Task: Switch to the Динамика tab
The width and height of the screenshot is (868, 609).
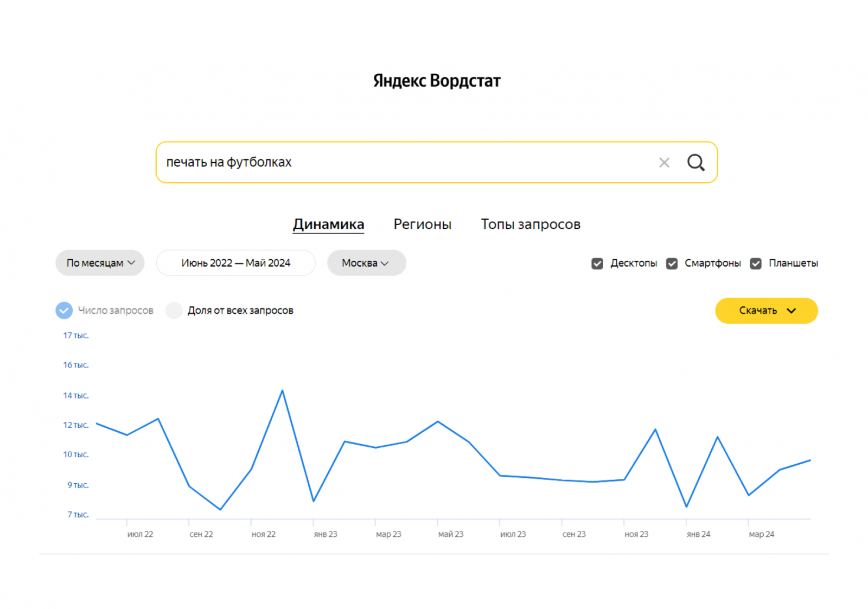Action: (x=328, y=225)
